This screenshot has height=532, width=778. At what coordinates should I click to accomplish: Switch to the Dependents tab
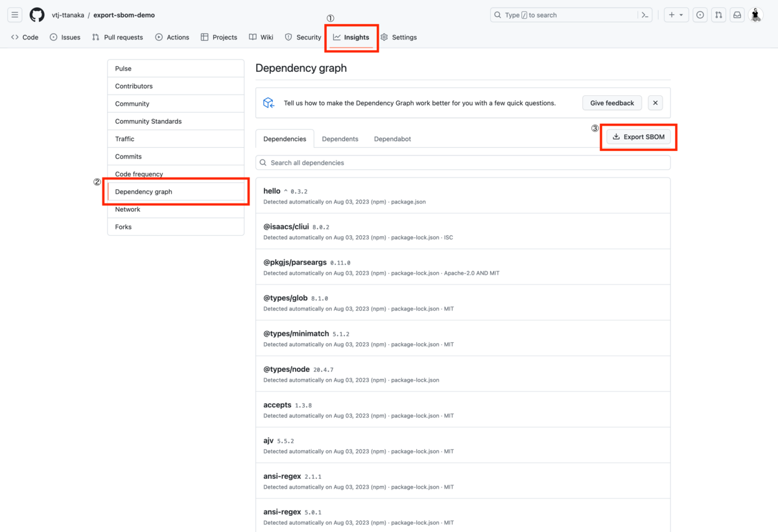pyautogui.click(x=340, y=138)
